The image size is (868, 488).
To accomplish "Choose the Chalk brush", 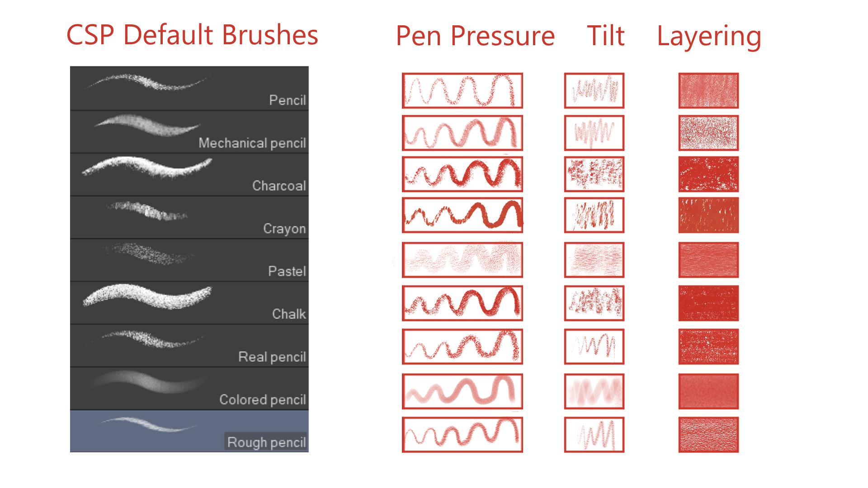I will pyautogui.click(x=189, y=303).
